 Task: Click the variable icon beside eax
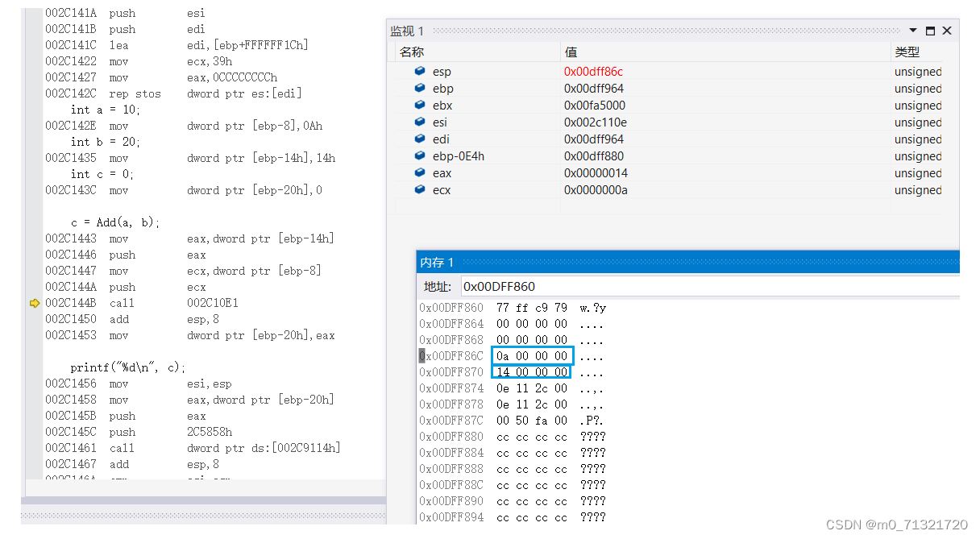point(420,173)
